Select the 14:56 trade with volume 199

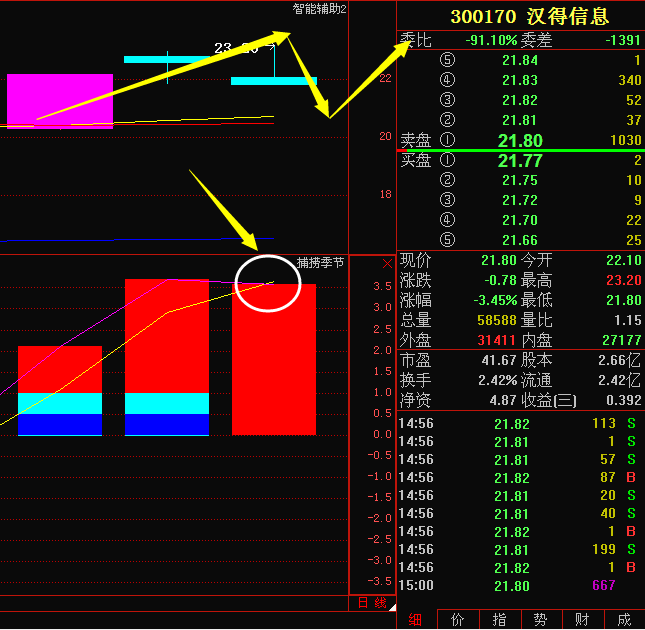tap(520, 550)
